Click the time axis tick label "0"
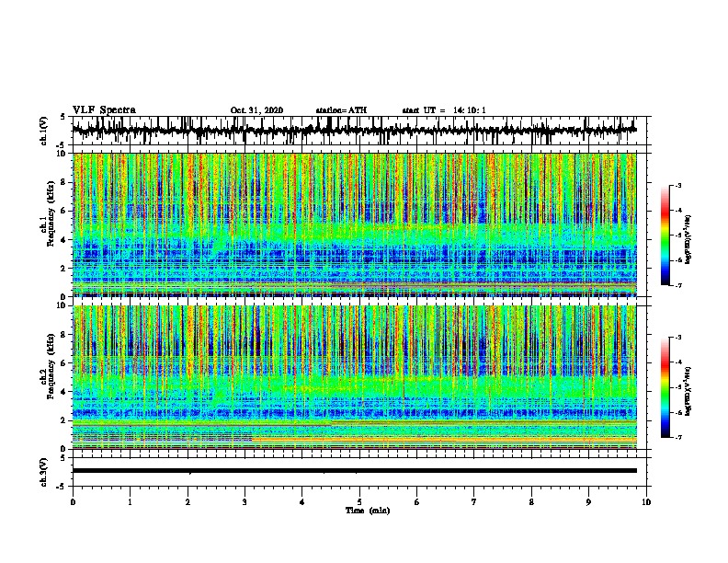This screenshot has width=728, height=563. (x=73, y=502)
